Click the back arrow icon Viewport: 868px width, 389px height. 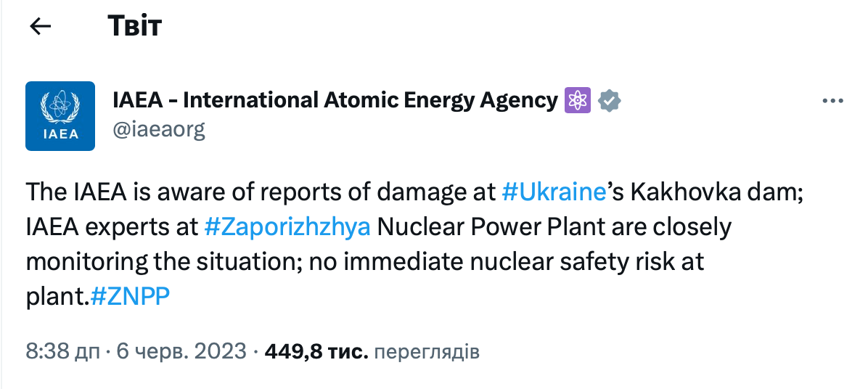(40, 27)
